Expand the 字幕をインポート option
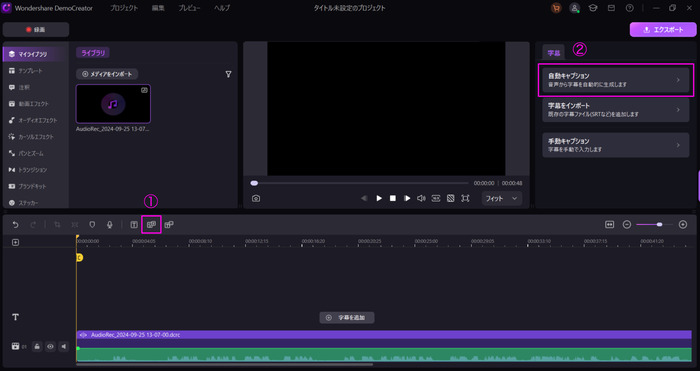 click(x=616, y=110)
